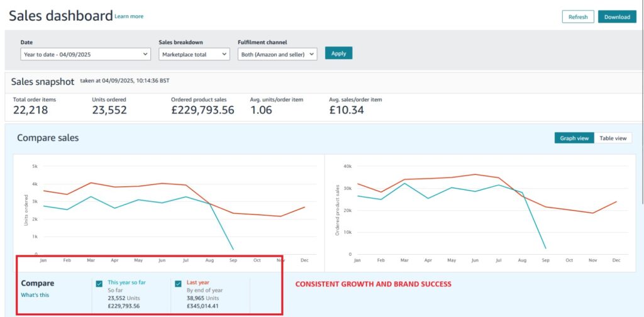
Task: Switch to Table view
Action: pos(613,138)
